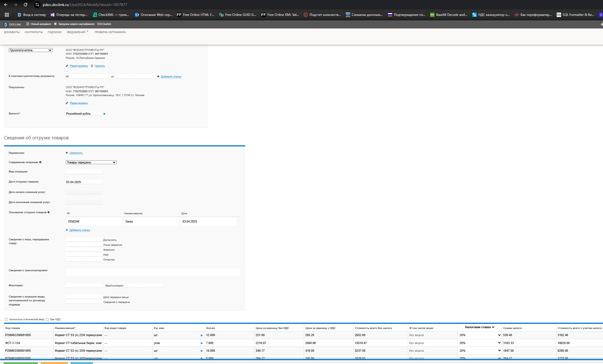The image size is (603, 364).
Task: Open the Base64 Decode bookmark
Action: click(449, 15)
